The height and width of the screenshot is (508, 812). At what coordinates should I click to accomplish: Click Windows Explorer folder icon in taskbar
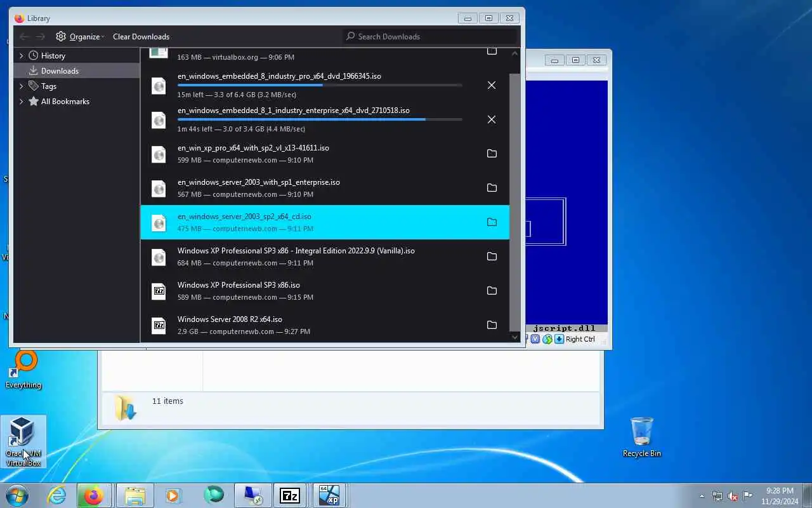(134, 495)
